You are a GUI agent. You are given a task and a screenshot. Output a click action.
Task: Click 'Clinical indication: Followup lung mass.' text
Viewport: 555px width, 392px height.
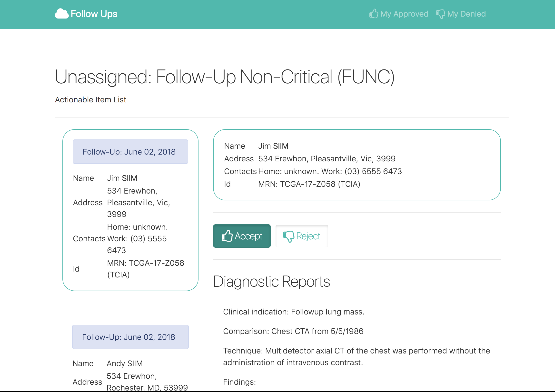(x=294, y=312)
